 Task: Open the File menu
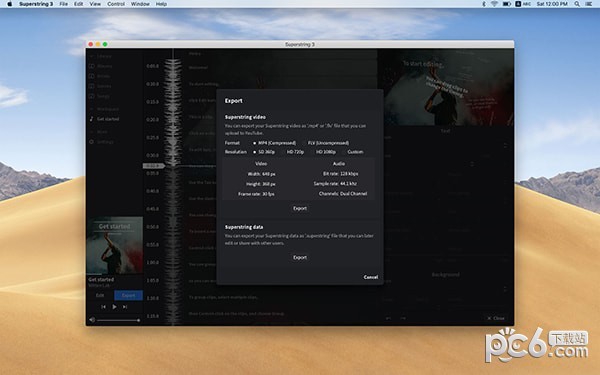(64, 4)
